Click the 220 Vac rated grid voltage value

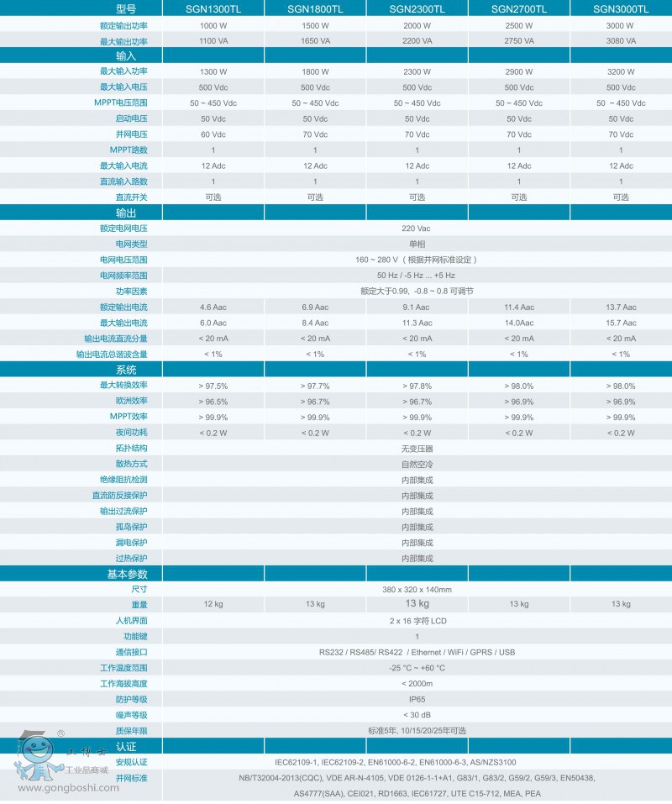(x=417, y=229)
